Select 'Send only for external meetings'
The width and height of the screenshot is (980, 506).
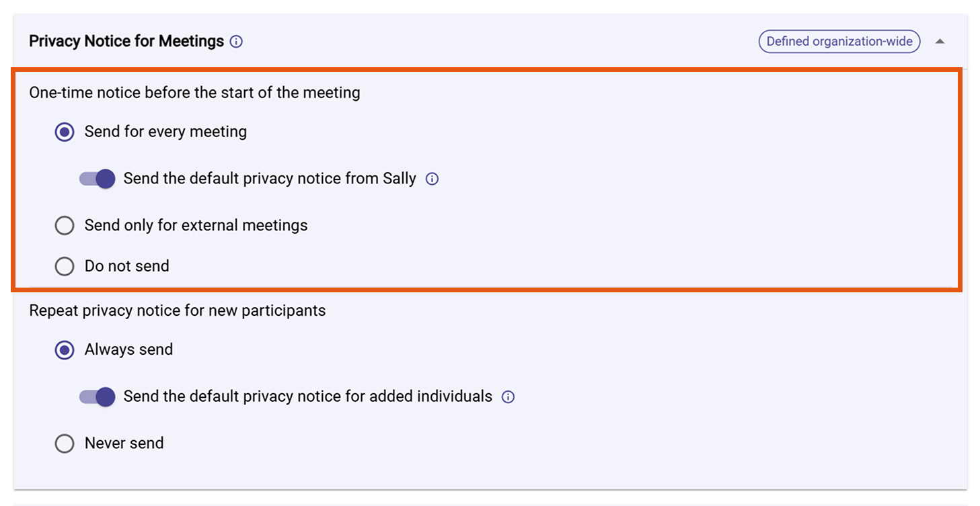point(65,225)
